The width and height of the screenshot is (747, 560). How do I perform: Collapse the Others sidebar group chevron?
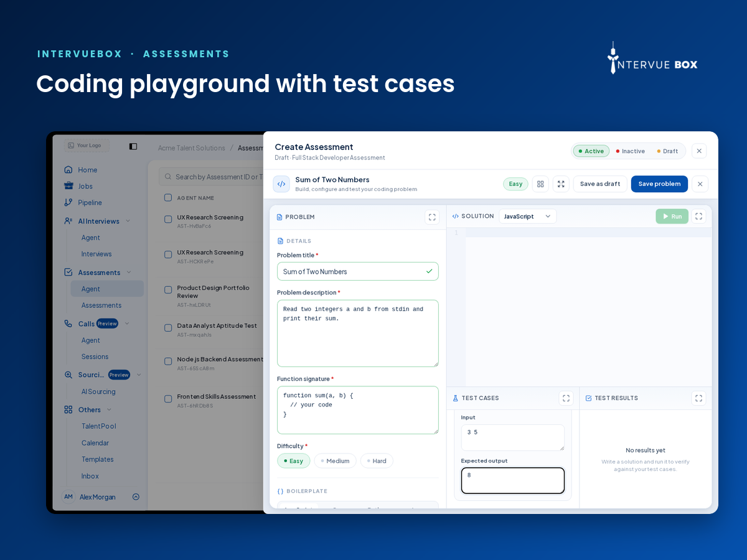coord(109,409)
